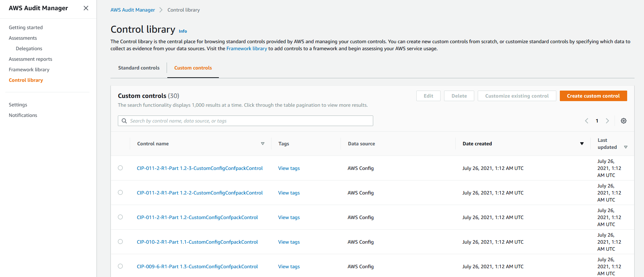
Task: Open CIP-011-2-R1-Part 1.2-CustomConfigConfpackControl
Action: tap(197, 217)
